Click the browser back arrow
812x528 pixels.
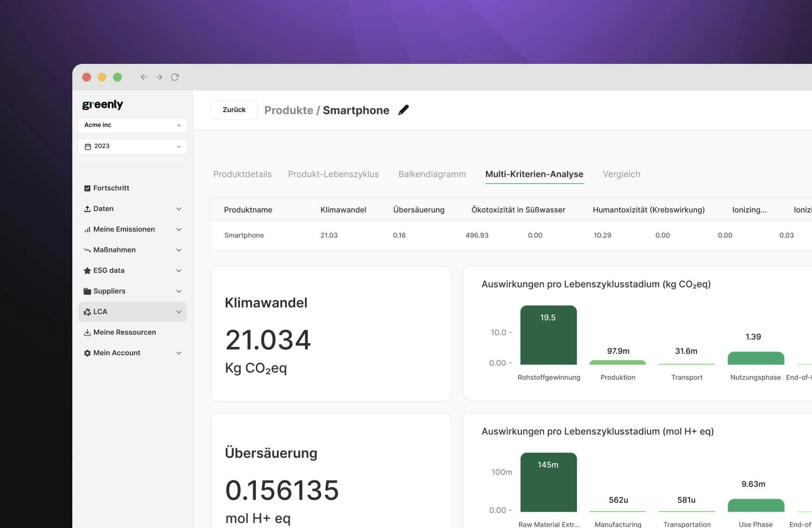[144, 77]
